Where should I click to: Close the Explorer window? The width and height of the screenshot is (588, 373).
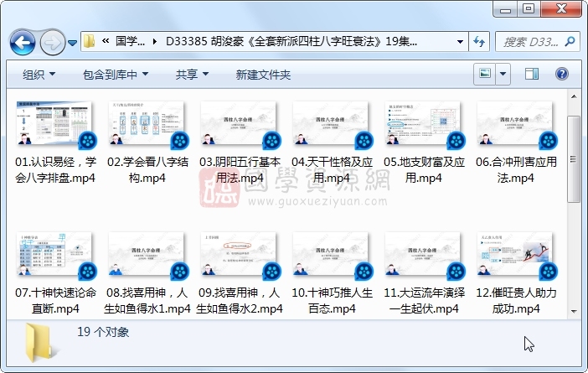click(x=561, y=9)
